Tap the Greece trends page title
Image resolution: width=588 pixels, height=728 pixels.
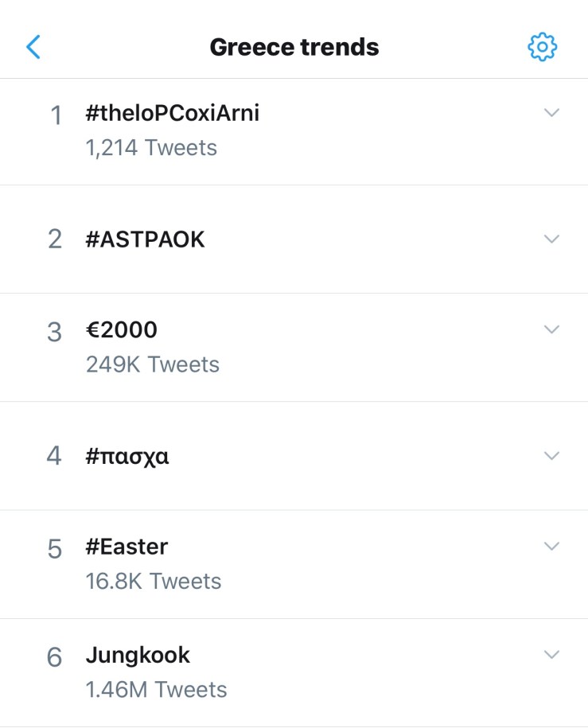tap(294, 47)
